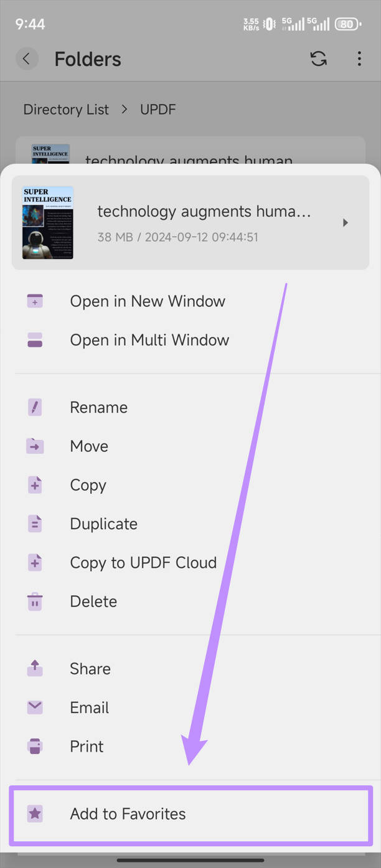Tap the sync refresh icon

pos(318,59)
